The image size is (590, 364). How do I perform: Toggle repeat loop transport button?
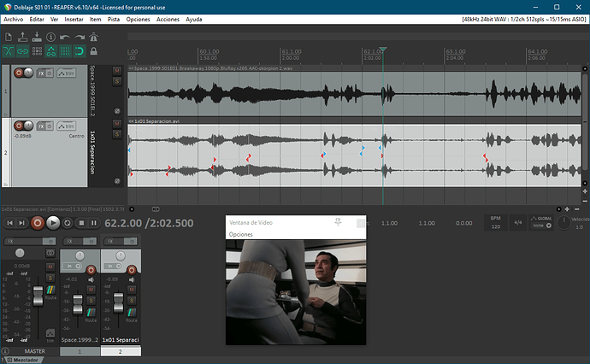pos(68,223)
